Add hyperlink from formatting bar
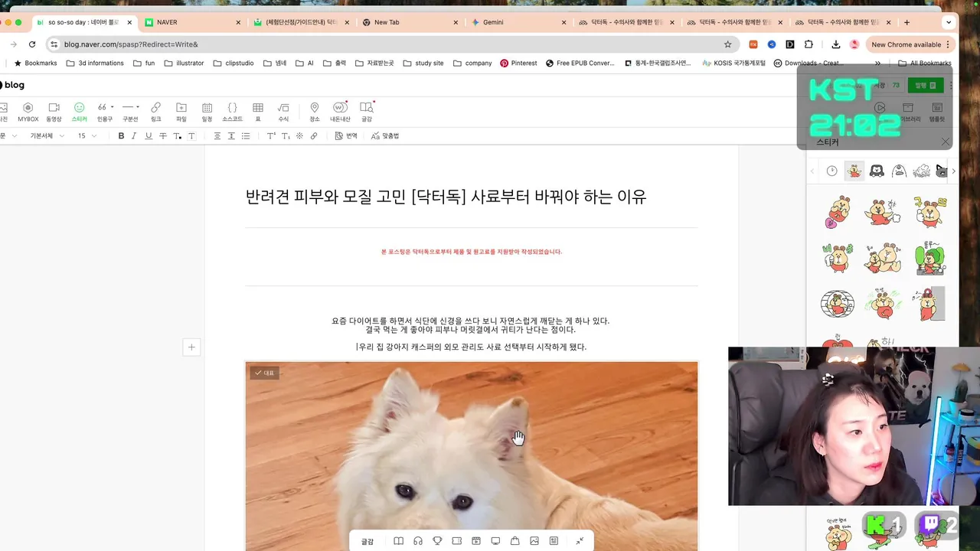 [x=313, y=135]
